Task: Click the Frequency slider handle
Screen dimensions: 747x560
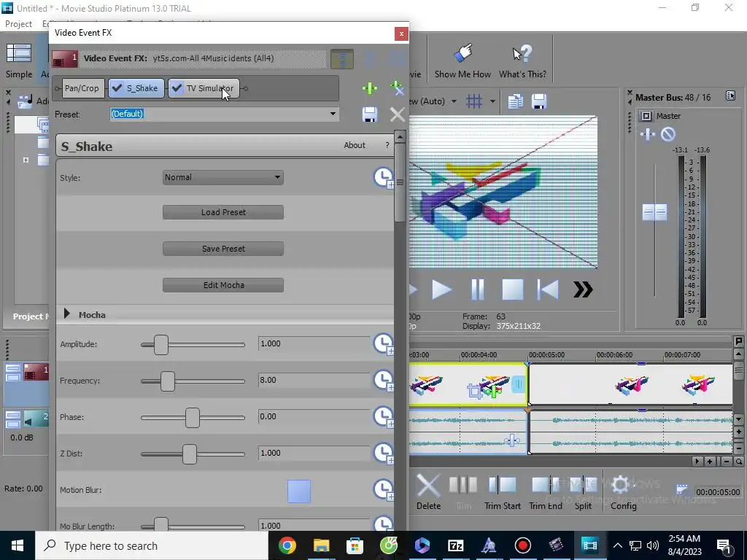Action: (167, 381)
